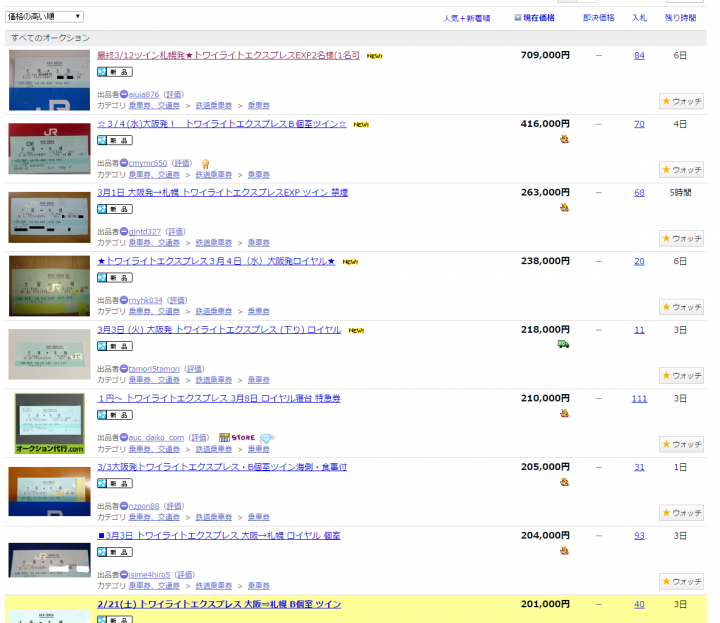Open seller nzpon88 profile
Image resolution: width=720 pixels, height=623 pixels.
click(144, 506)
